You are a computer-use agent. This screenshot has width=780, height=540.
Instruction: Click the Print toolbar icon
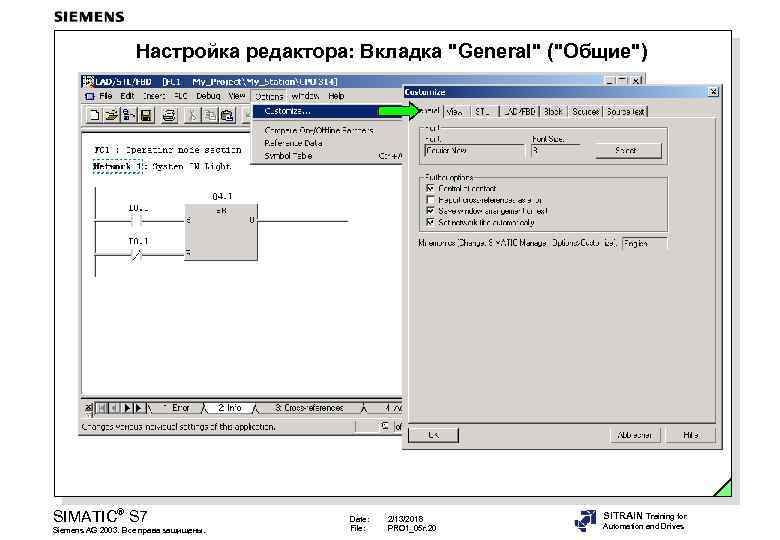tap(169, 115)
